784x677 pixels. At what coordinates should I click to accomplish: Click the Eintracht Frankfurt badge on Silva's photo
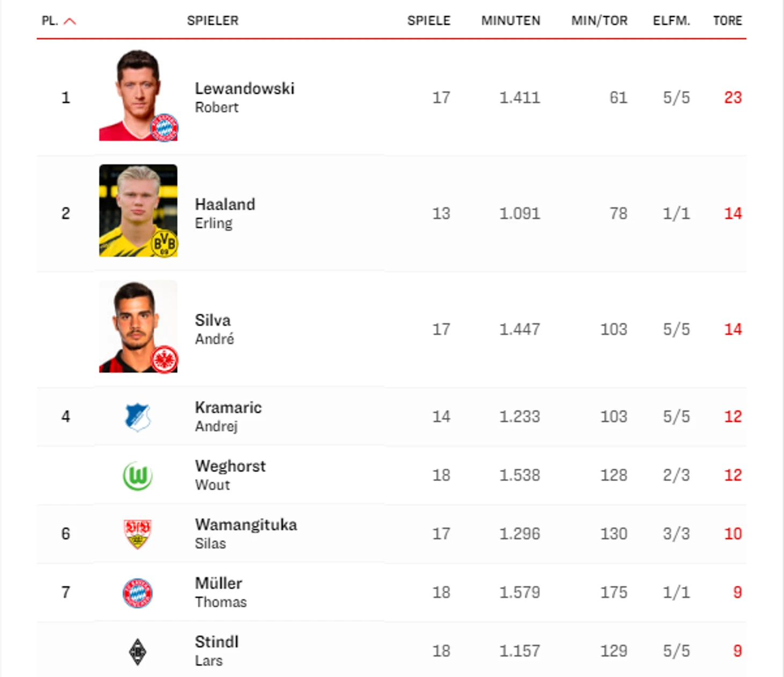point(164,359)
